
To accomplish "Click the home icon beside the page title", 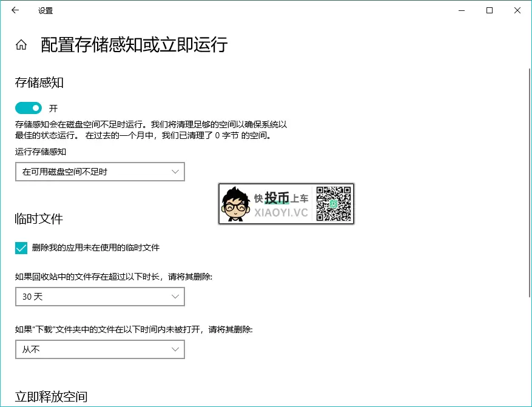I will [21, 44].
